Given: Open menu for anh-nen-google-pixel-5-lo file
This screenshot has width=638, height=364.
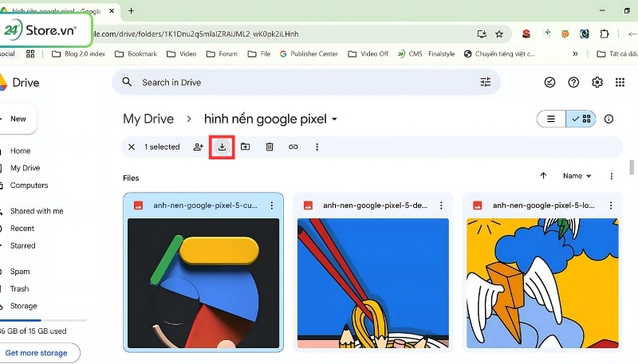Looking at the screenshot, I should point(611,205).
